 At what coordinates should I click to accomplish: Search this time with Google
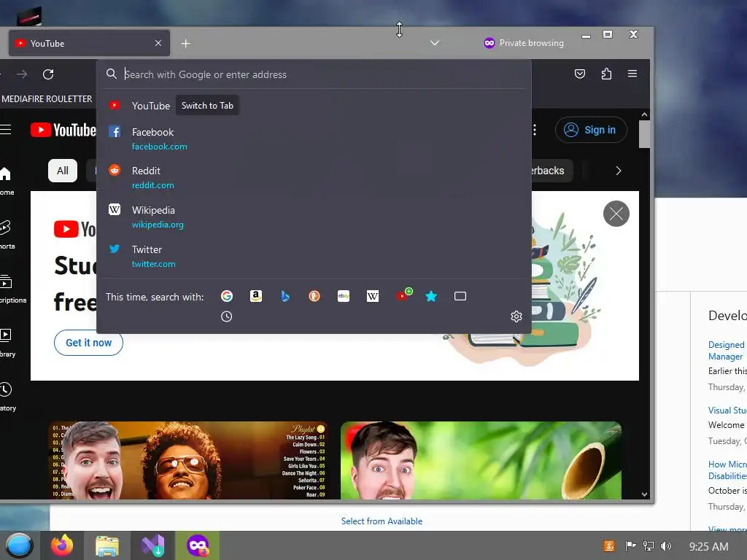227,296
